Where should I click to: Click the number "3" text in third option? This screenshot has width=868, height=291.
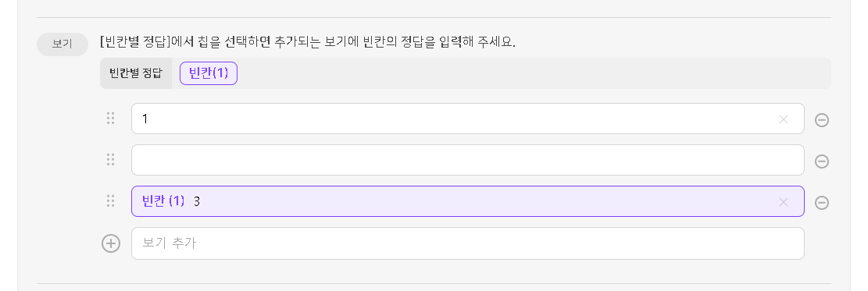tap(197, 202)
